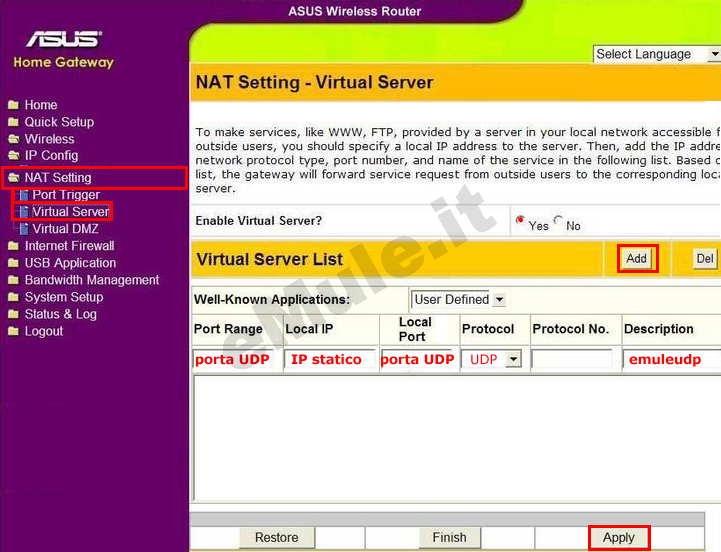Click the IP Config folder icon
The height and width of the screenshot is (552, 721).
point(14,155)
